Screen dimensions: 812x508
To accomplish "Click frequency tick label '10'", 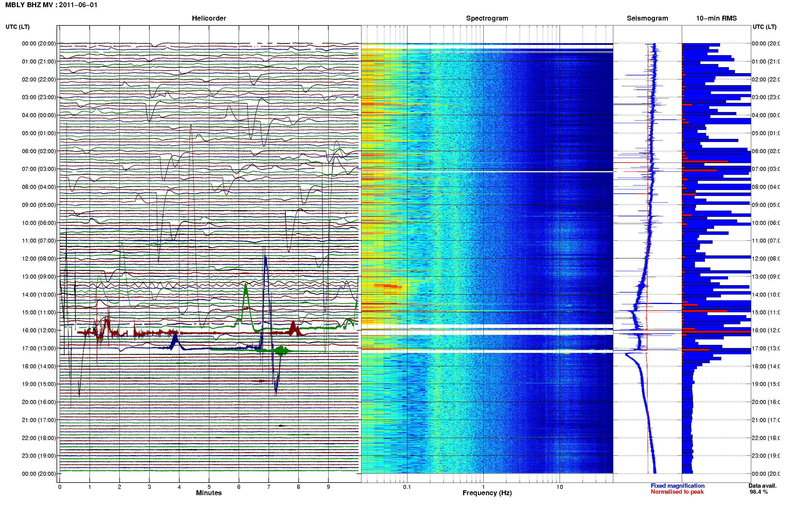I will click(x=560, y=487).
